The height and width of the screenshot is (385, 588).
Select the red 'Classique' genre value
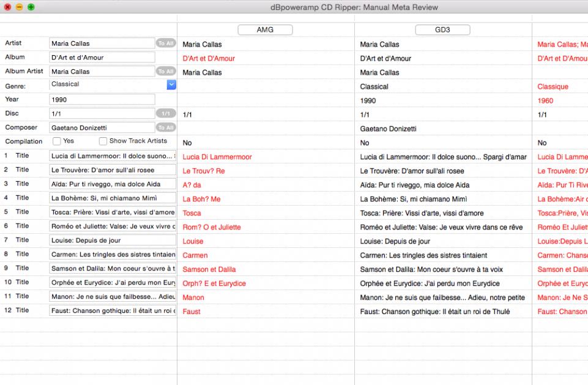553,87
